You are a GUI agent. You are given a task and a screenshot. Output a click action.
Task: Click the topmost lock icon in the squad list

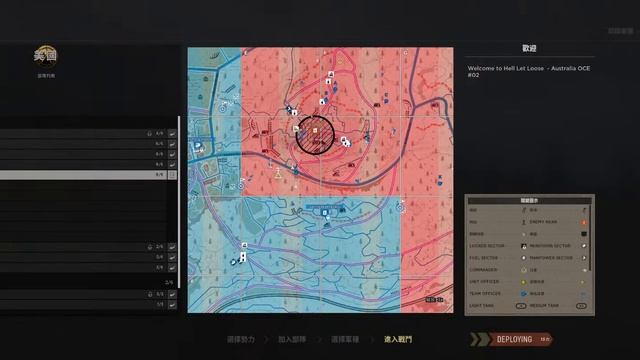click(x=150, y=133)
